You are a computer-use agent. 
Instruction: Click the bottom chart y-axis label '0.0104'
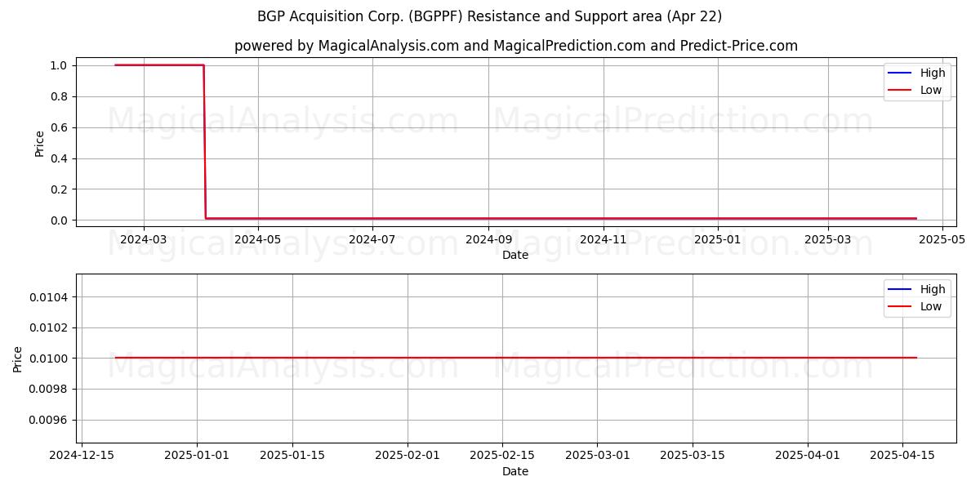(x=49, y=296)
